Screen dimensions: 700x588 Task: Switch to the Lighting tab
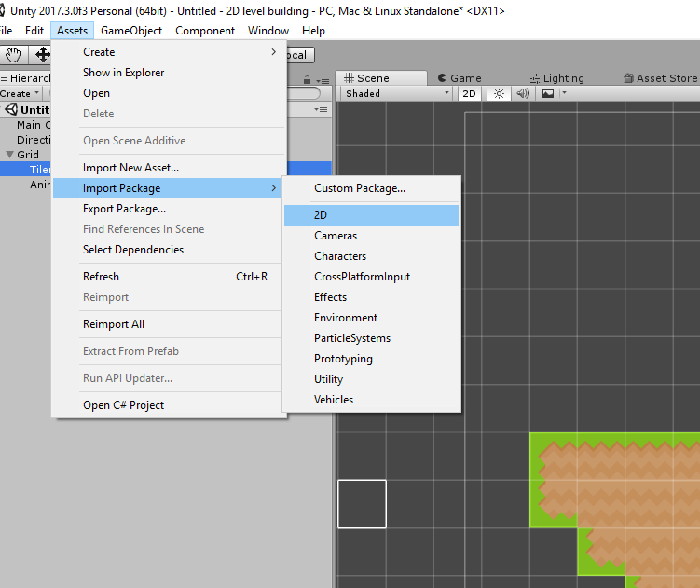pos(557,78)
